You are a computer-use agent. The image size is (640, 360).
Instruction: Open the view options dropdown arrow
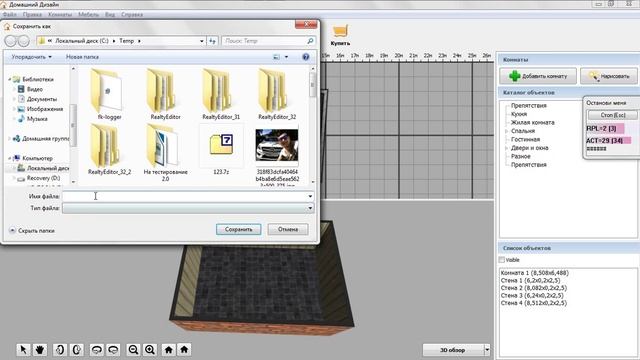coord(286,57)
